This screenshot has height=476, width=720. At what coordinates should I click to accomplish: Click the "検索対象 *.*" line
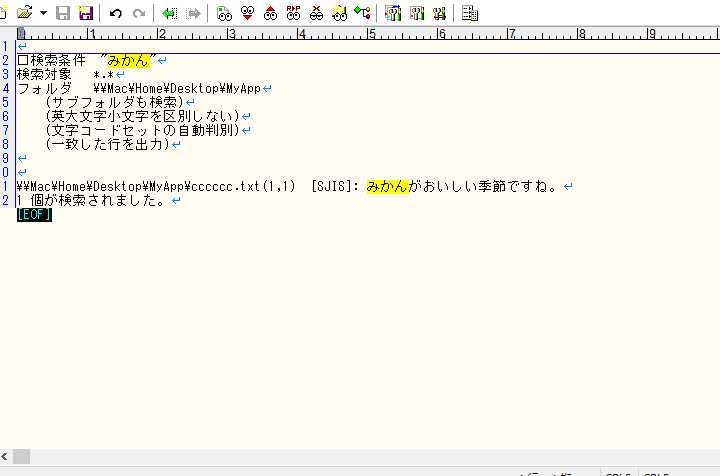click(x=65, y=74)
